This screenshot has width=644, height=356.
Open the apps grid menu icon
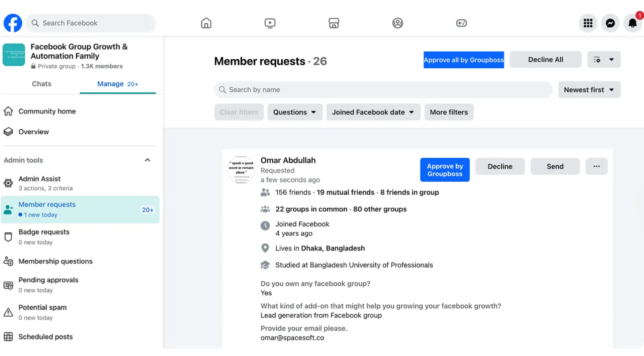tap(588, 23)
